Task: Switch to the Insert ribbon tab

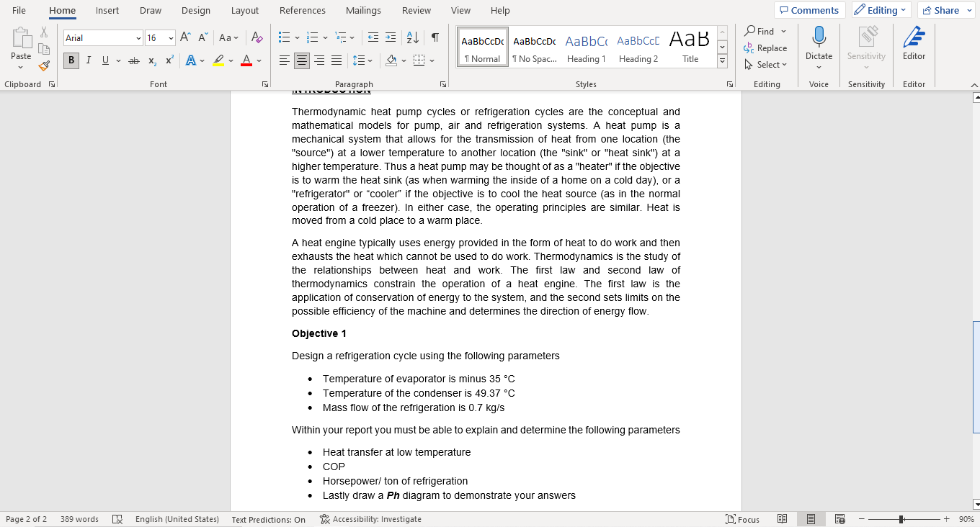Action: coord(107,10)
